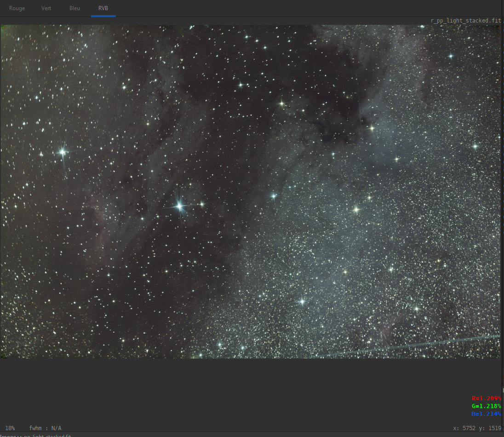Click the blue B=1.214% value
The width and height of the screenshot is (504, 437).
(x=487, y=414)
